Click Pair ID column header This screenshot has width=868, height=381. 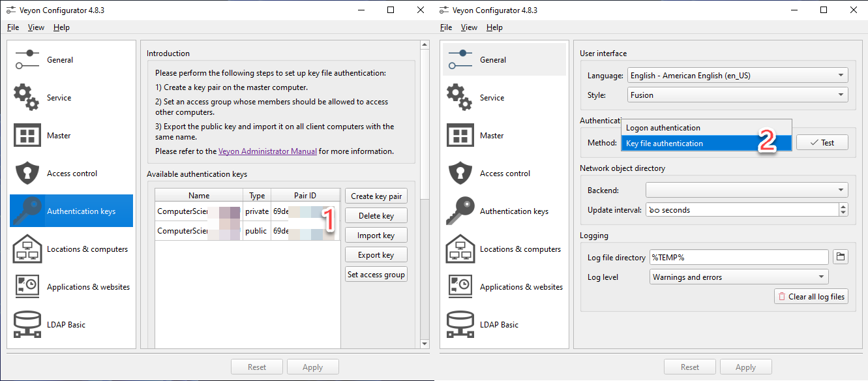coord(305,196)
